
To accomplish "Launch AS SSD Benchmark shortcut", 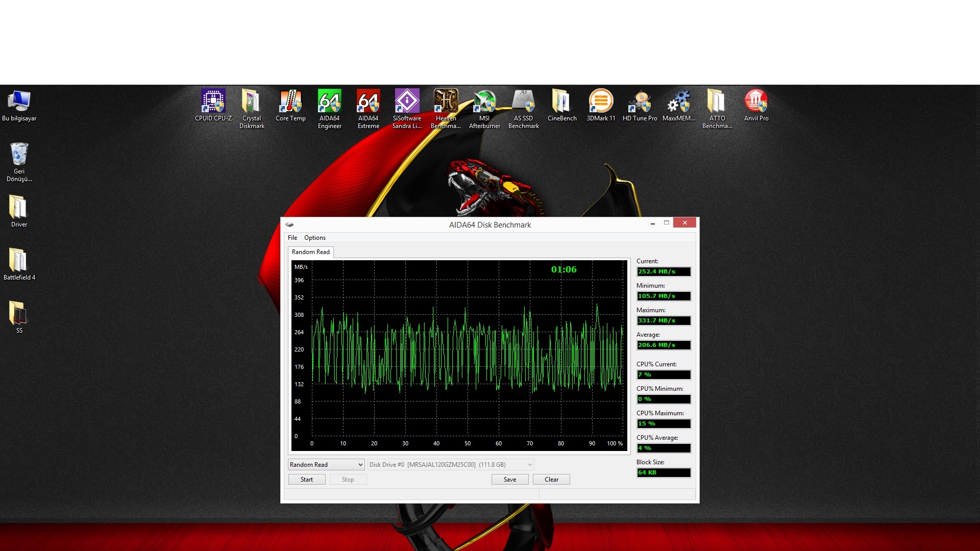I will 523,109.
